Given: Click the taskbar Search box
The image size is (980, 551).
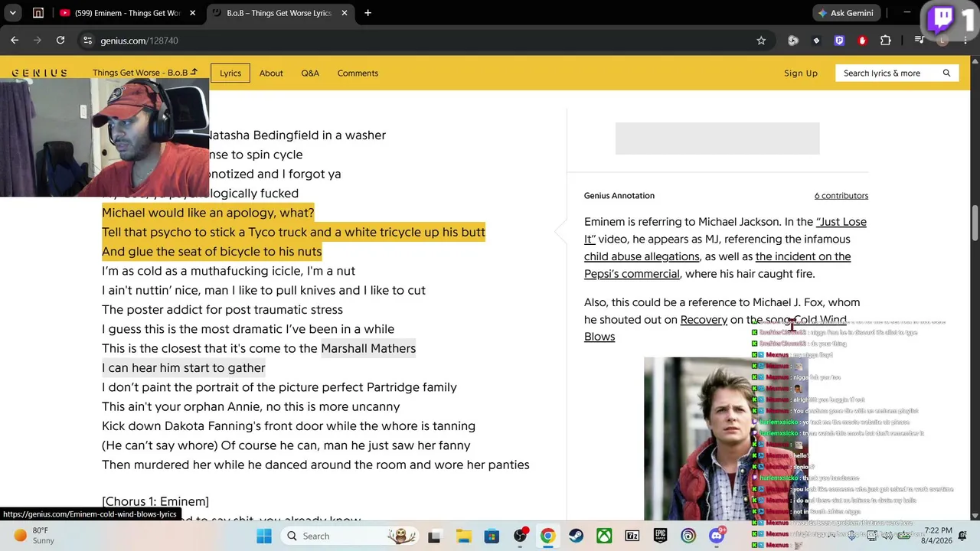Looking at the screenshot, I should tap(348, 536).
